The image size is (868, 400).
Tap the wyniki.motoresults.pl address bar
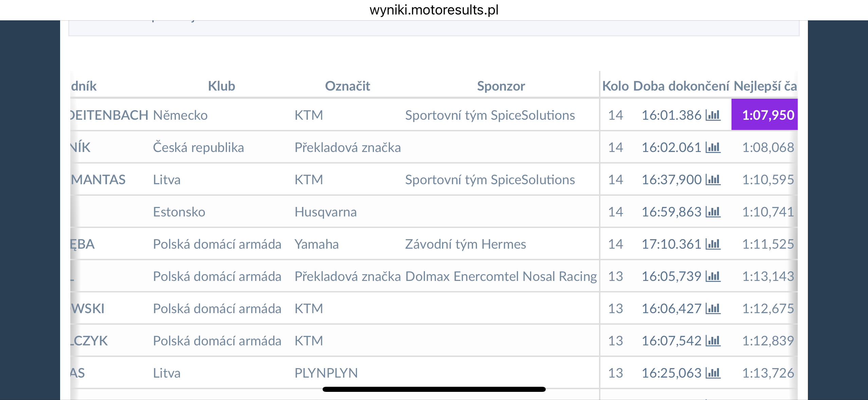point(434,10)
